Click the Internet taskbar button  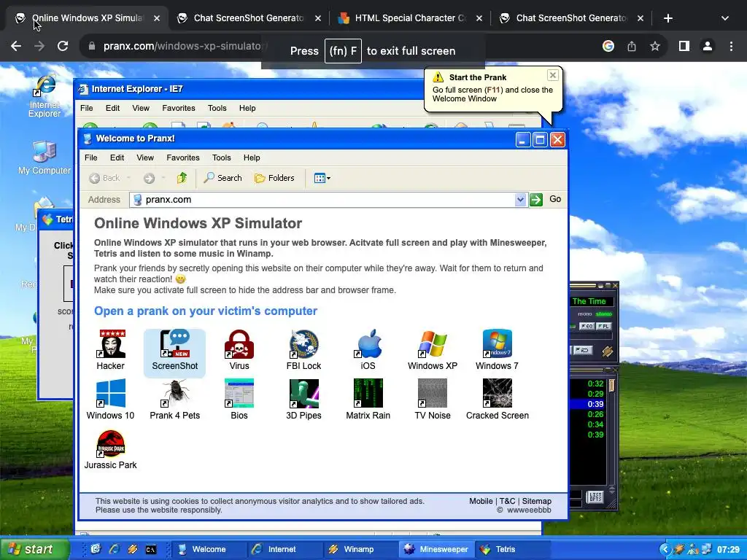pyautogui.click(x=284, y=550)
